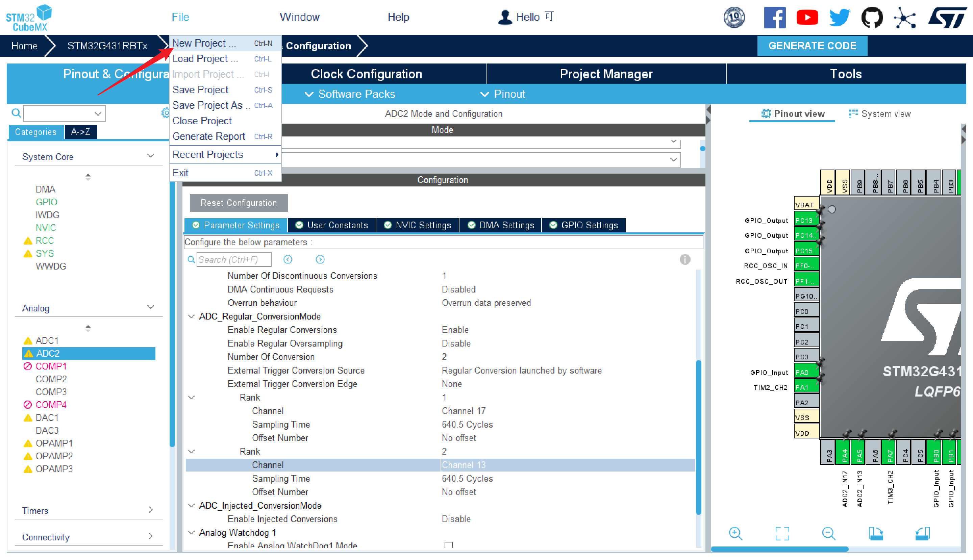
Task: Collapse ADC_Regular_ConversionMode section
Action: [x=191, y=316]
